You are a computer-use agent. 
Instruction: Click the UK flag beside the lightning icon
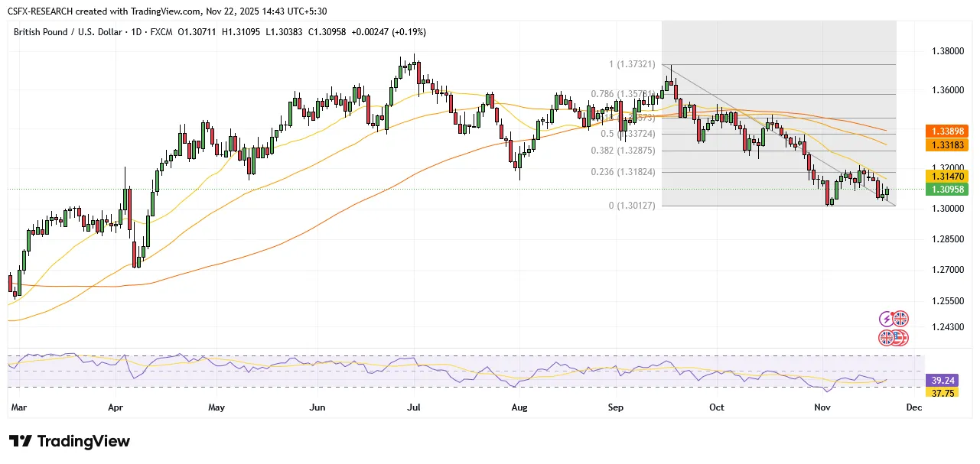[900, 319]
